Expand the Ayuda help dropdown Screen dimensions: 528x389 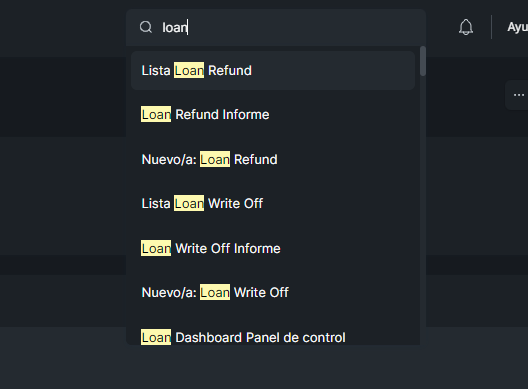518,27
